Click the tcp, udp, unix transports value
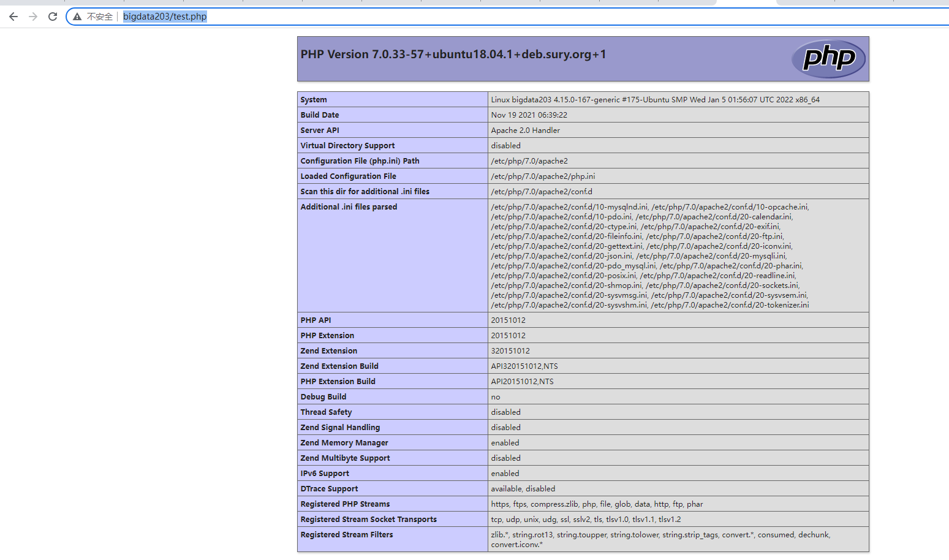 [586, 519]
